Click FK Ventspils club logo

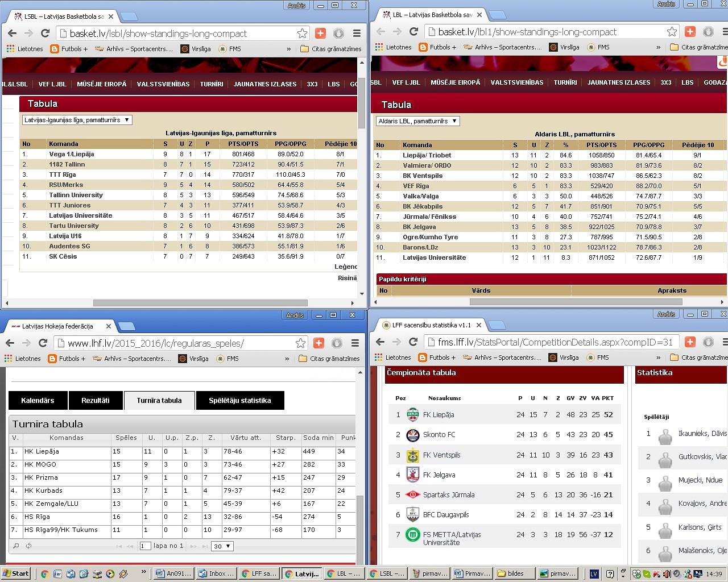coord(413,455)
